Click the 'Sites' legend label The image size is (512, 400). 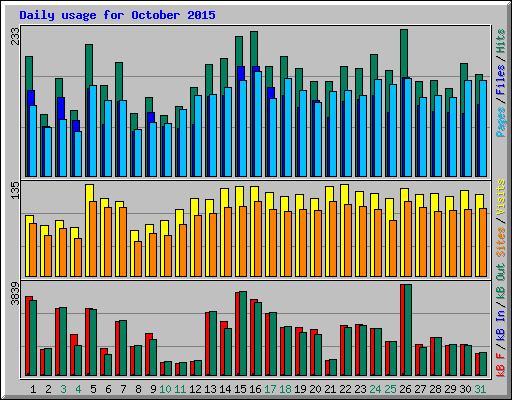click(501, 242)
